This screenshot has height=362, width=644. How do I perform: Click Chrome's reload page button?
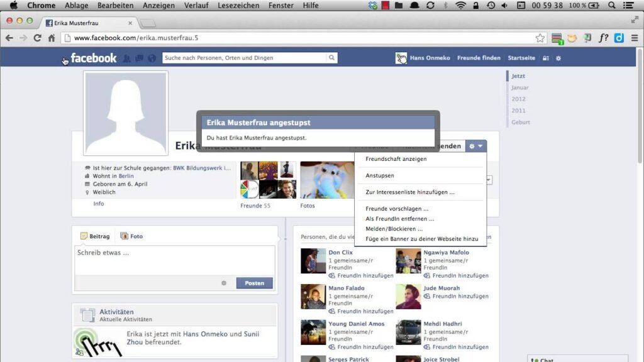[37, 38]
